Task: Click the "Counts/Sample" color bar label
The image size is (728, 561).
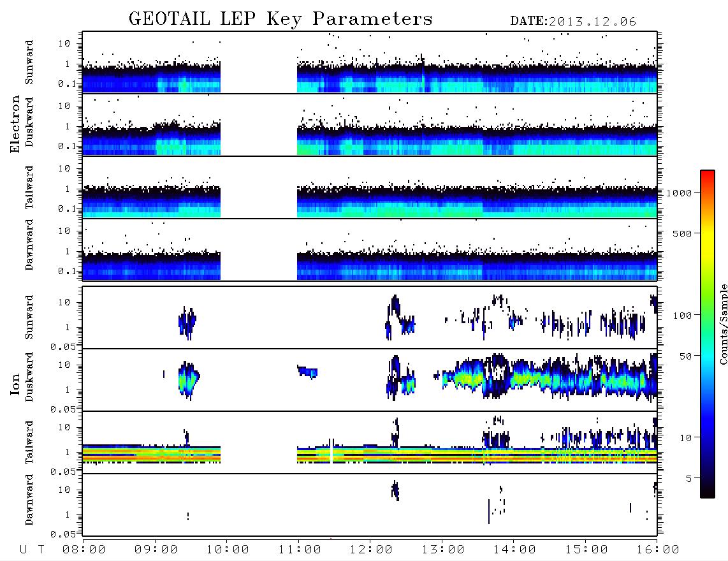Action: pyautogui.click(x=723, y=324)
